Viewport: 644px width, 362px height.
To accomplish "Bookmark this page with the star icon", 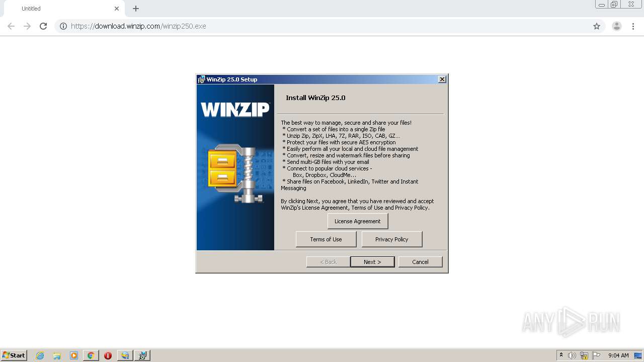I will [597, 26].
